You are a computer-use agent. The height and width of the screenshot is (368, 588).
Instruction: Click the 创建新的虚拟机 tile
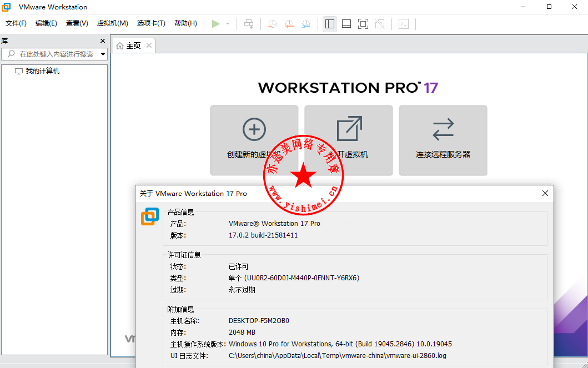tap(254, 140)
